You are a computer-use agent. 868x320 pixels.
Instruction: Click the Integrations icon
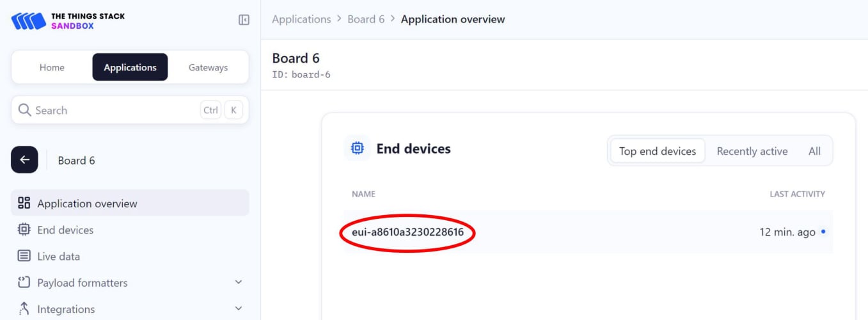(24, 308)
